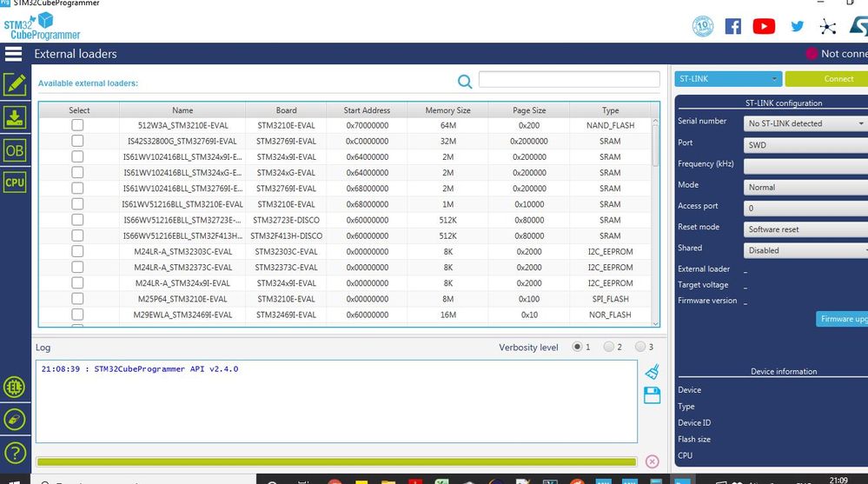This screenshot has width=868, height=484.
Task: Open Option Bytes OB panel
Action: point(15,150)
